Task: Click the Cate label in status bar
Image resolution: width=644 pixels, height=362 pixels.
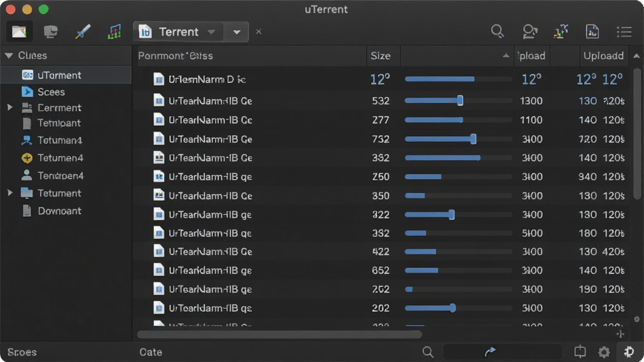Action: point(151,352)
